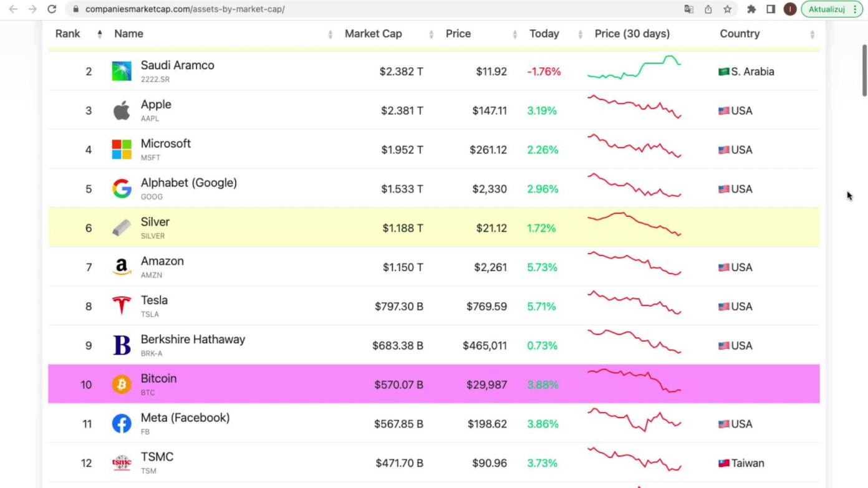Click the Google G logo
Viewport: 868px width, 488px height.
(122, 189)
